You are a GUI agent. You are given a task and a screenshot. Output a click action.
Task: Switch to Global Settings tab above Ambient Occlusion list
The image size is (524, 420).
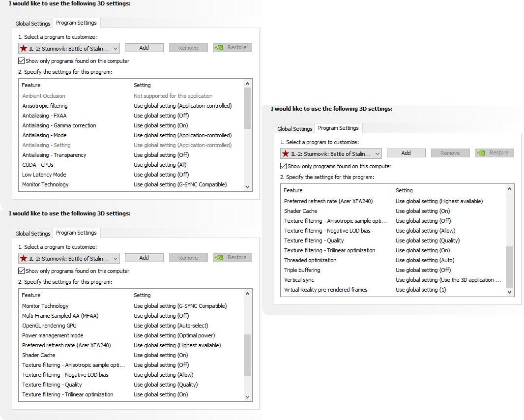point(33,24)
